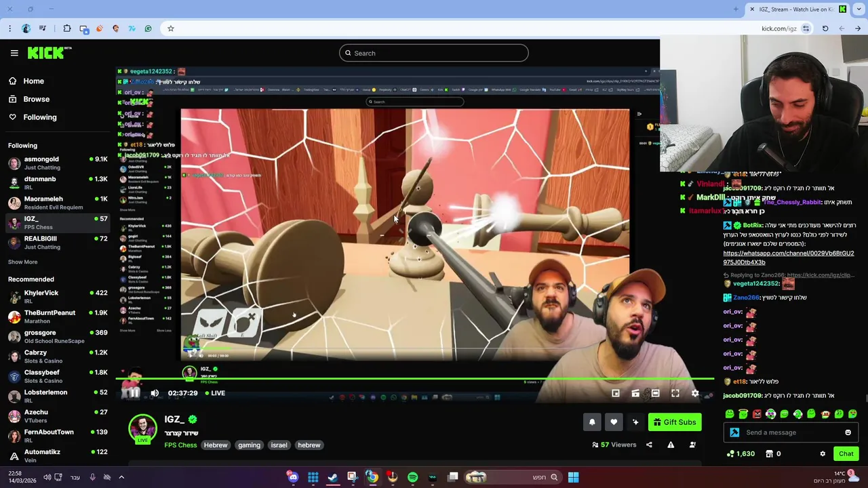Image resolution: width=868 pixels, height=488 pixels.
Task: Jump to LIVE in player
Action: [214, 393]
